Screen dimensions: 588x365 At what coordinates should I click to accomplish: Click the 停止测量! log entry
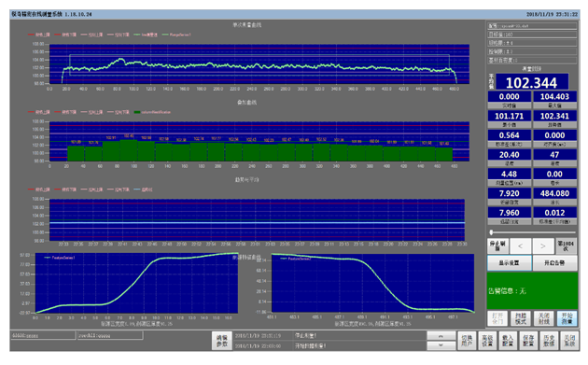(x=305, y=336)
